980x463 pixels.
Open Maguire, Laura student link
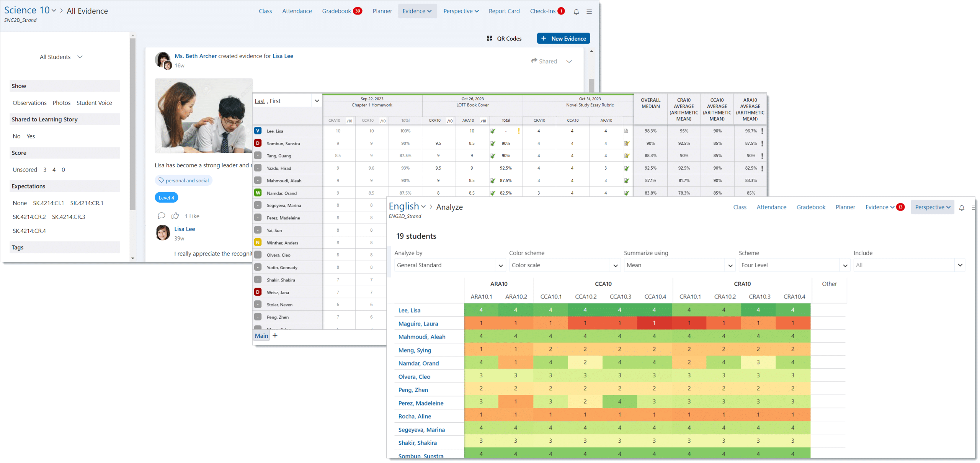click(418, 324)
